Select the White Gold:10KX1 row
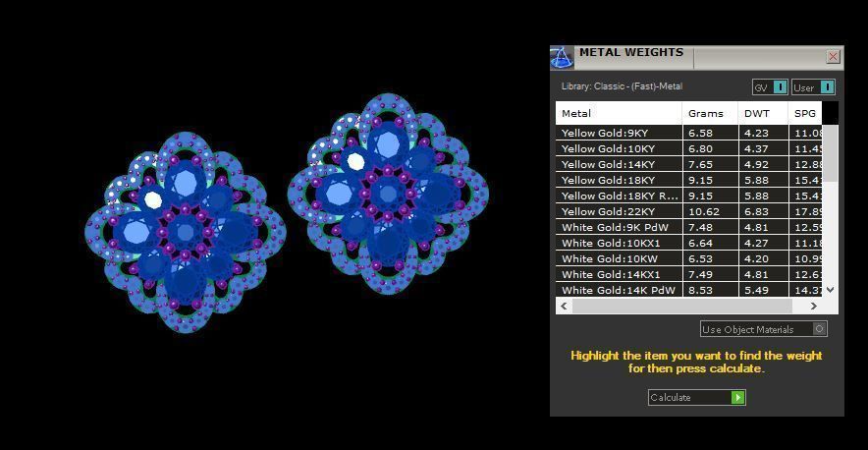 (689, 243)
